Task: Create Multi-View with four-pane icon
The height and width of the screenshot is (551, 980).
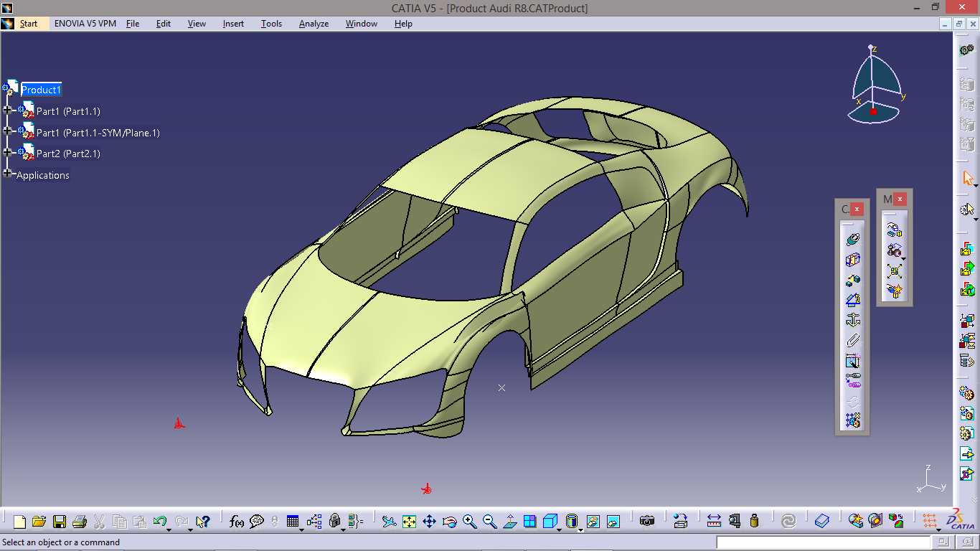Action: 530,522
